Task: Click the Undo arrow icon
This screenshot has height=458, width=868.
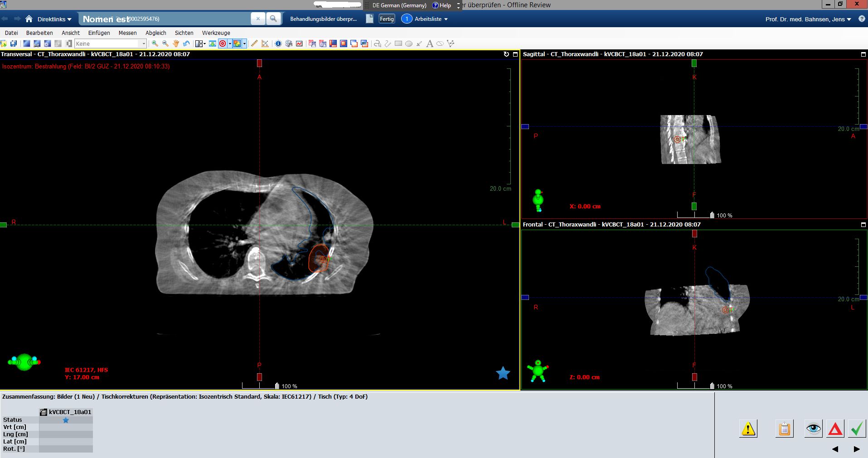Action: [x=186, y=43]
